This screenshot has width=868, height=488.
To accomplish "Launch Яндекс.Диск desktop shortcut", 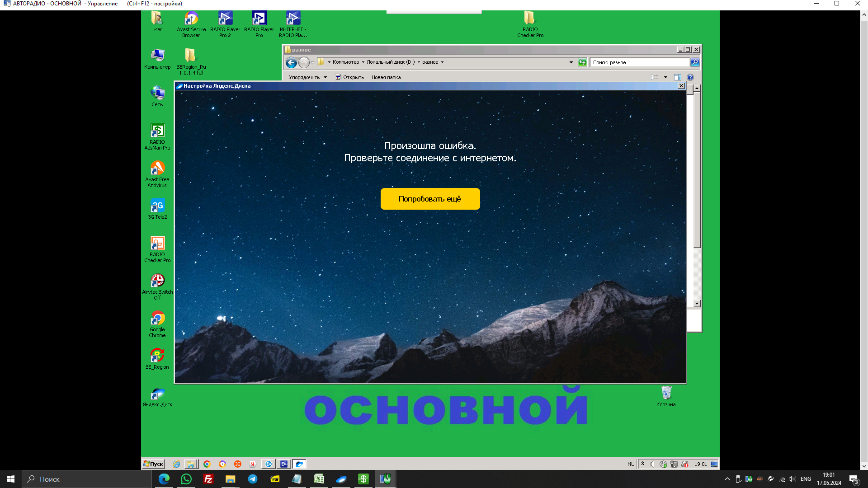I will click(x=157, y=397).
